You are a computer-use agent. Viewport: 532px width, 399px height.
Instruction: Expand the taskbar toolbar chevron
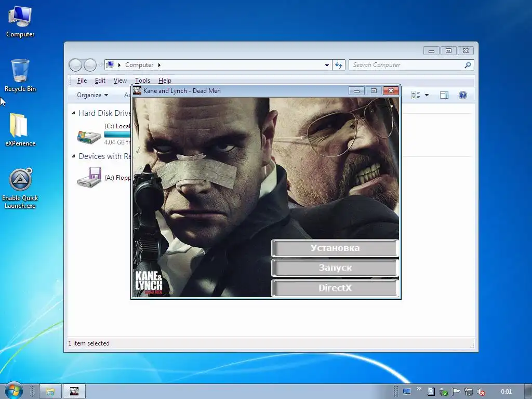[419, 389]
